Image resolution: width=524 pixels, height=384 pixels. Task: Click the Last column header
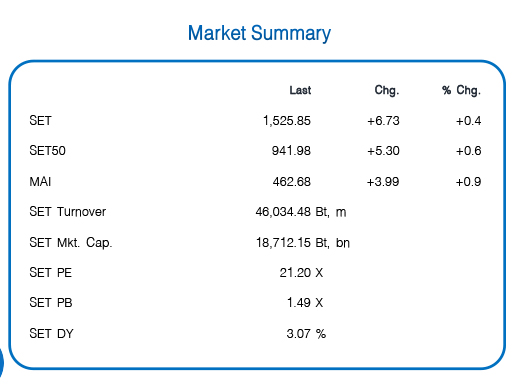click(300, 90)
